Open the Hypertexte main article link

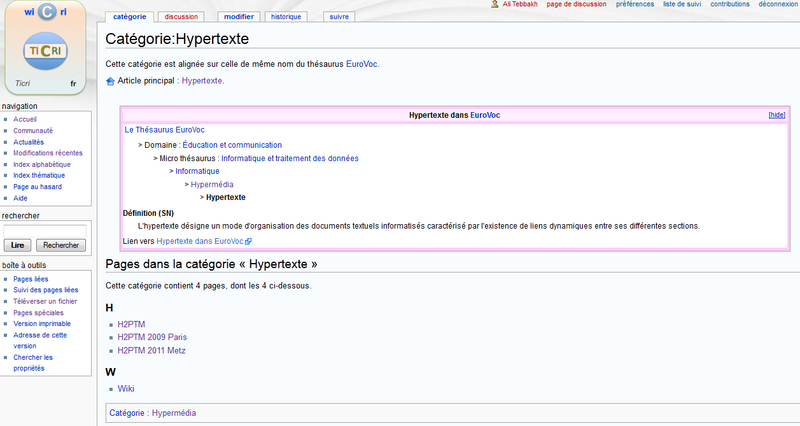tap(202, 81)
